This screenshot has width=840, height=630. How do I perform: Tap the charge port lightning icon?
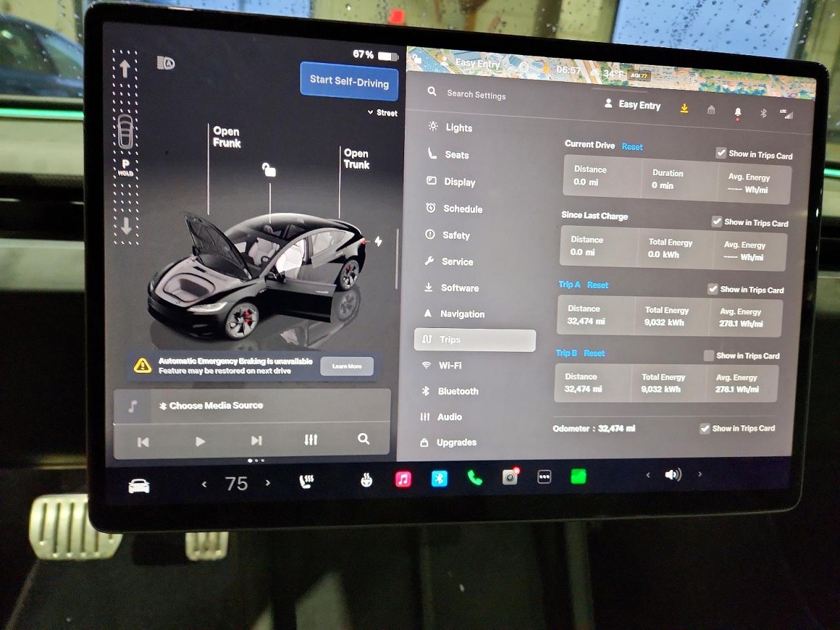379,241
